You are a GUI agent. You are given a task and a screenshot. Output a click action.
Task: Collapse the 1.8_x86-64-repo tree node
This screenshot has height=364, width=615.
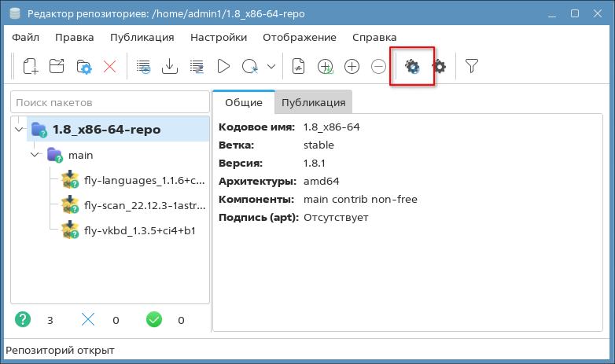(19, 129)
